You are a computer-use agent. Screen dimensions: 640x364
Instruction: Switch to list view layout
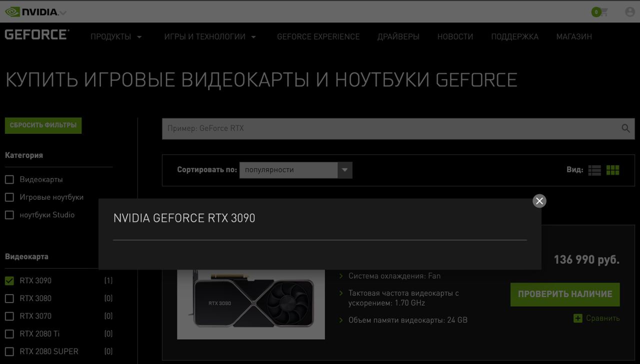coord(594,170)
